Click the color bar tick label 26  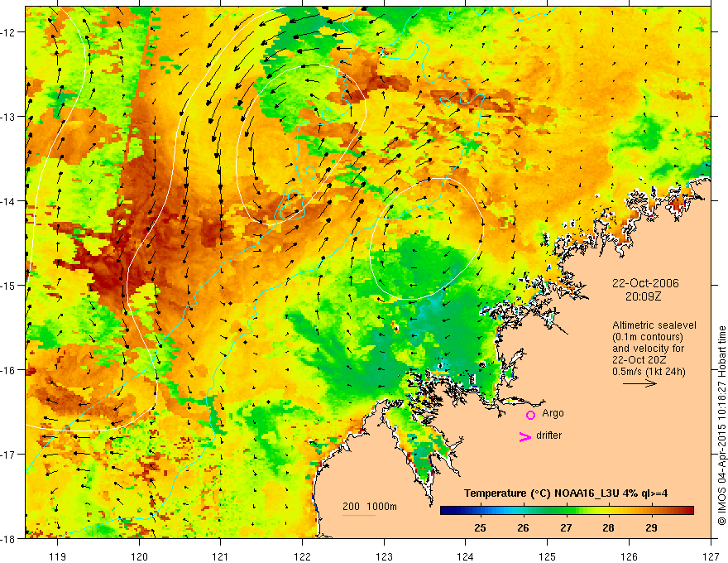click(523, 527)
